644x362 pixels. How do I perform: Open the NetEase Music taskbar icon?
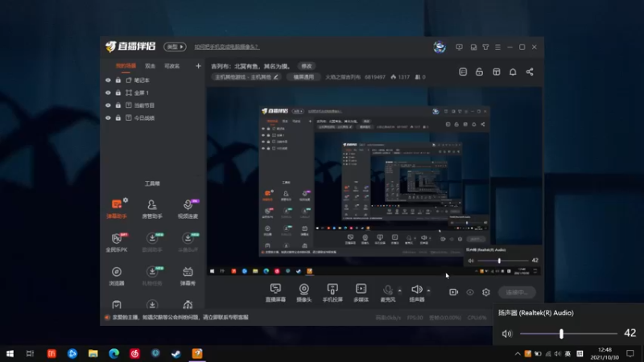134,353
